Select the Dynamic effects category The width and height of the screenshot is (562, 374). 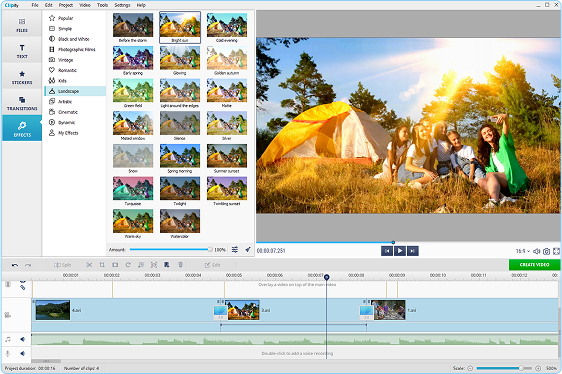click(x=75, y=122)
